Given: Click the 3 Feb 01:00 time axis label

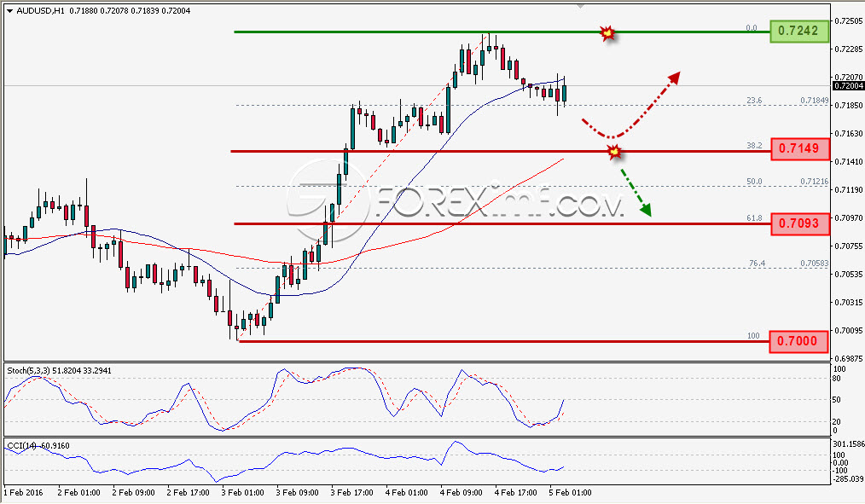Looking at the screenshot, I should 243,492.
